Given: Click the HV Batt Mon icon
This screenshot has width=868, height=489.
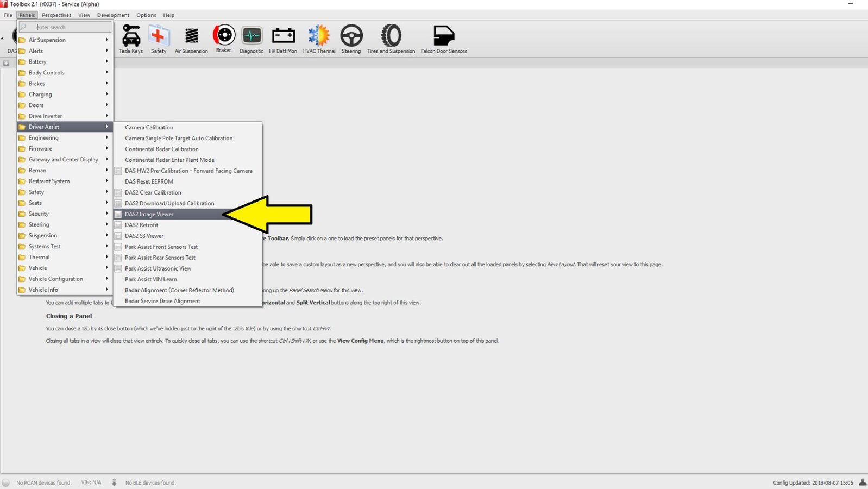Looking at the screenshot, I should pos(283,39).
